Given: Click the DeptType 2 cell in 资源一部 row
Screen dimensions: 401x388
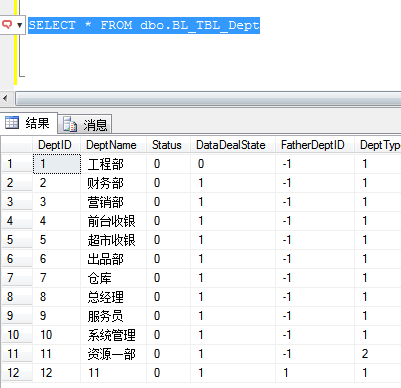Looking at the screenshot, I should [x=378, y=354].
